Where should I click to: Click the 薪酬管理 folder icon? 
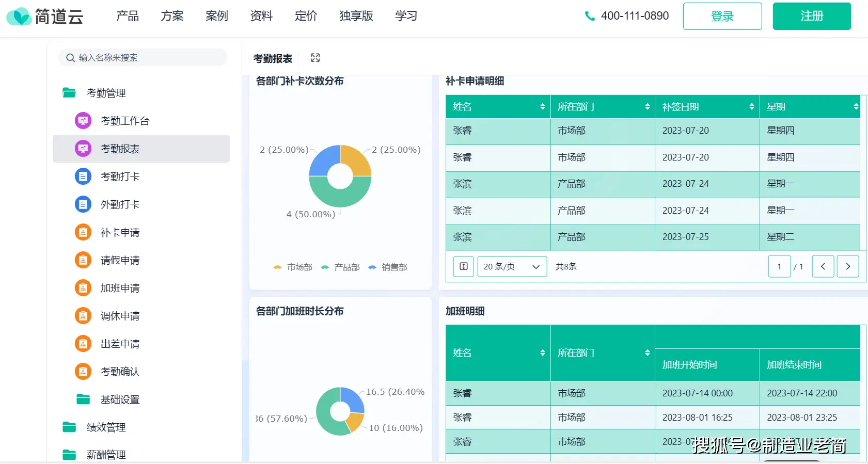[x=69, y=455]
